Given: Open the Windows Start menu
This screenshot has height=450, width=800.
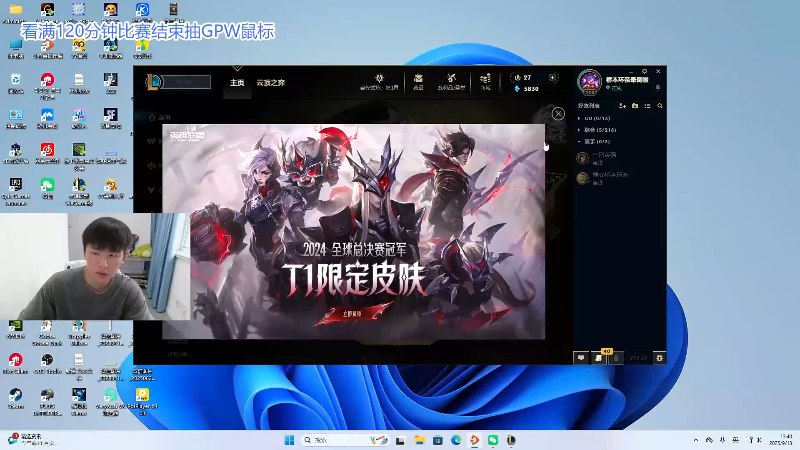Looking at the screenshot, I should pos(289,440).
